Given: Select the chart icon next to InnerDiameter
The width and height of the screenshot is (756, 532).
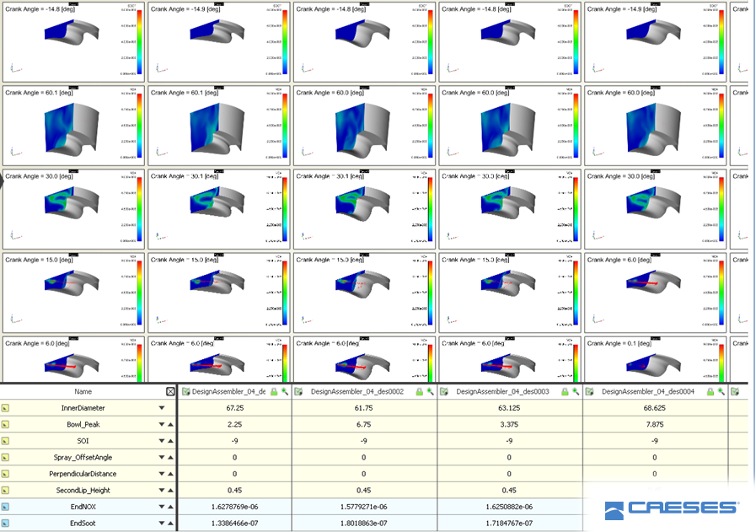Looking at the screenshot, I should point(7,408).
